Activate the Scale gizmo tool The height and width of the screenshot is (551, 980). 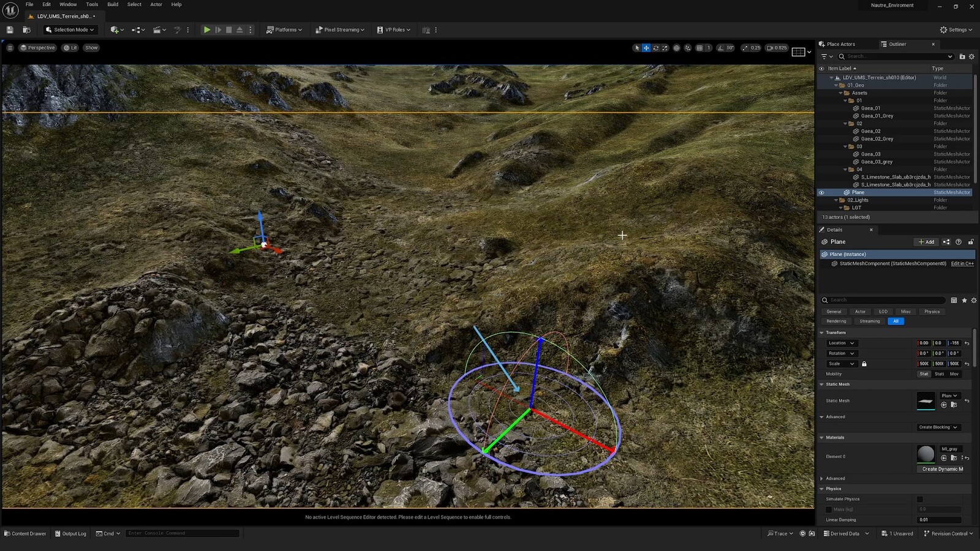pos(665,48)
